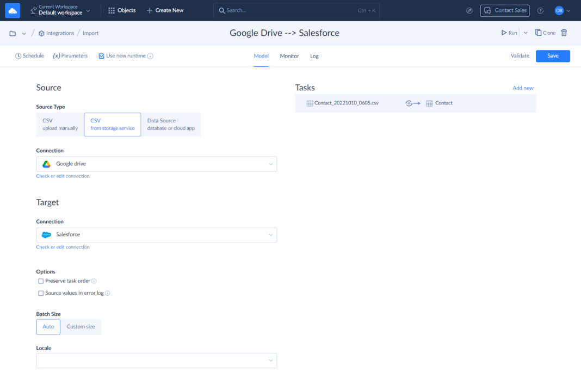Viewport: 581px width, 392px height.
Task: Click the help question mark icon
Action: point(540,10)
